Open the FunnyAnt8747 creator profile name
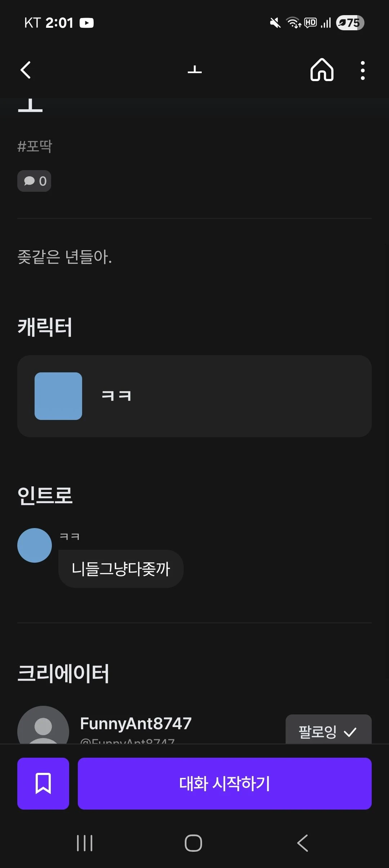389x868 pixels. click(136, 723)
